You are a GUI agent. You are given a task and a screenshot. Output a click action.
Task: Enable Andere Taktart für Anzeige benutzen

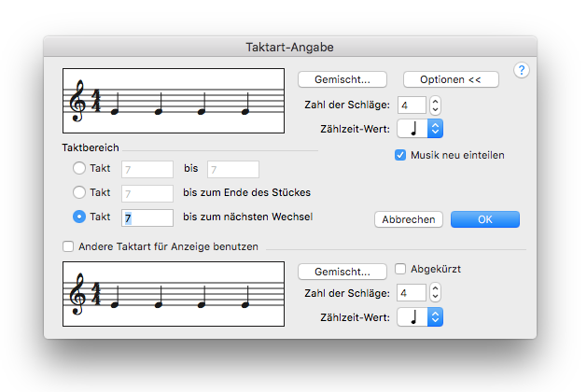(67, 247)
